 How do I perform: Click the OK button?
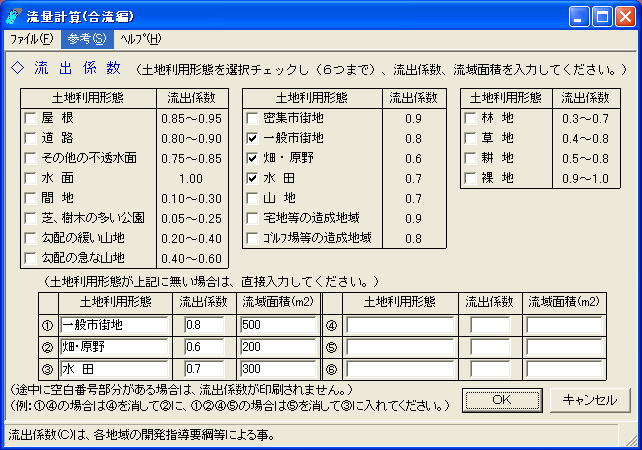point(502,399)
